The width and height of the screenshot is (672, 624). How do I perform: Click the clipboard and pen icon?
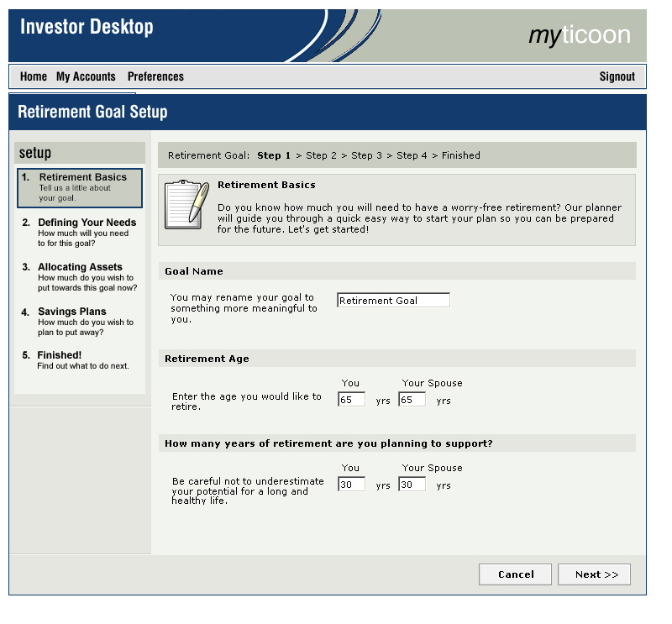tap(186, 208)
